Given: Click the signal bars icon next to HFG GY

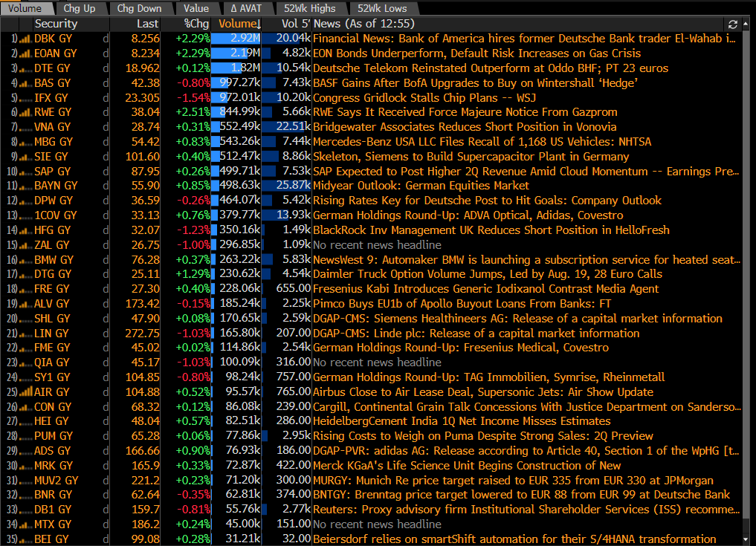Looking at the screenshot, I should [x=25, y=231].
